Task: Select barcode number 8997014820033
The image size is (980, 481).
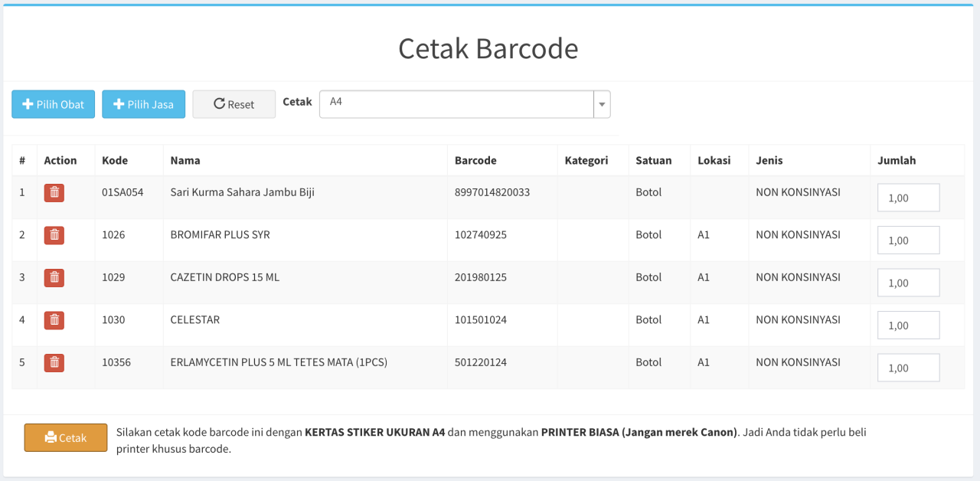Action: coord(492,192)
